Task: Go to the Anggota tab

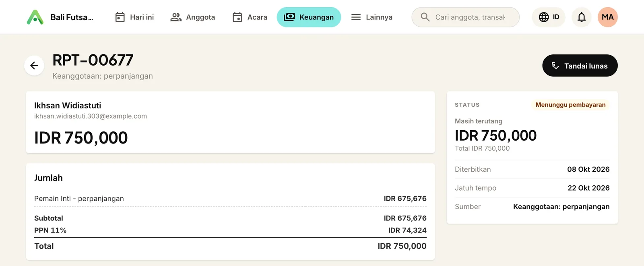Action: 192,17
